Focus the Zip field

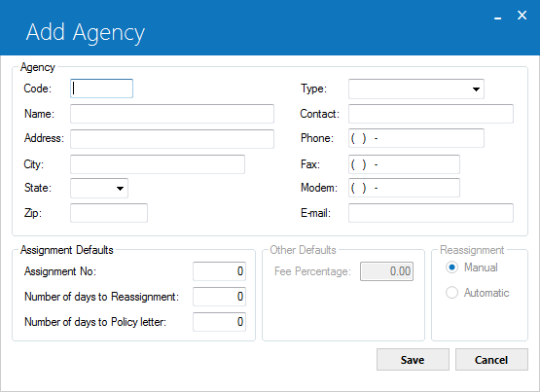109,213
